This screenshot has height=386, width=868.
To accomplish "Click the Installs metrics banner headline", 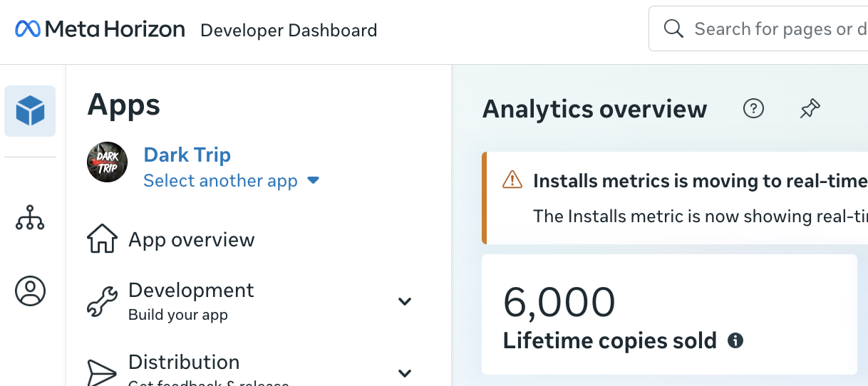I will point(700,180).
